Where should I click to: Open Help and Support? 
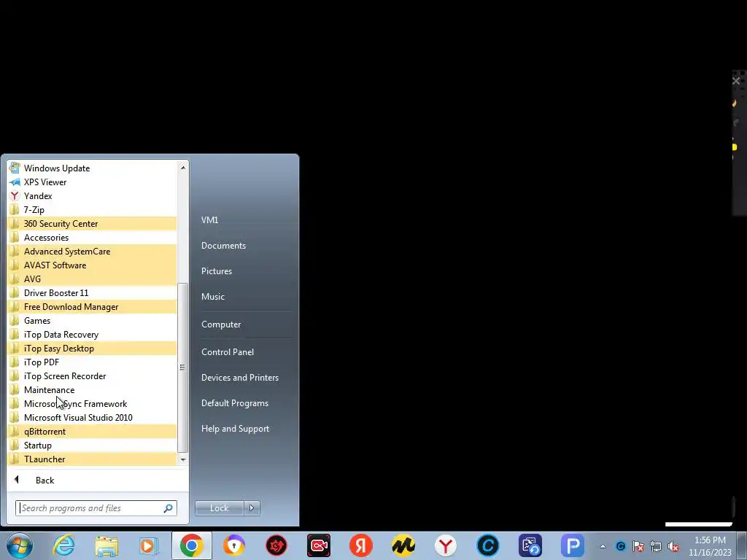(x=235, y=429)
